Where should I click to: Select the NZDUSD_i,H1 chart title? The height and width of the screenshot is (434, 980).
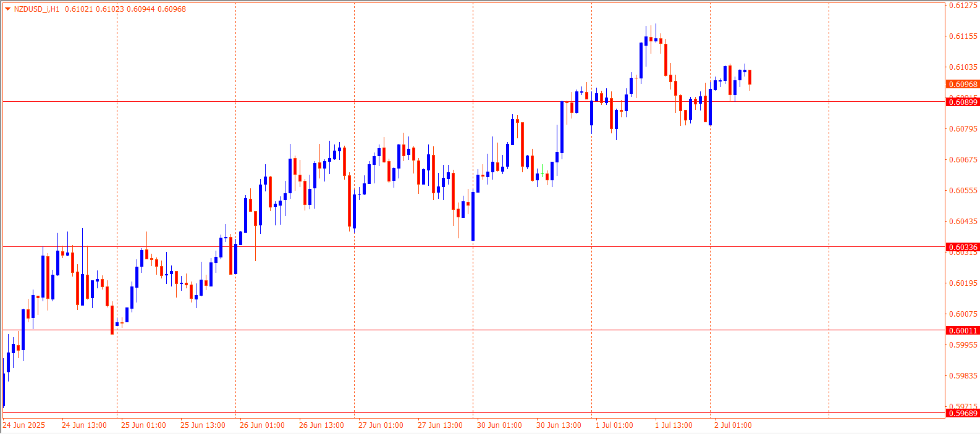pos(37,9)
